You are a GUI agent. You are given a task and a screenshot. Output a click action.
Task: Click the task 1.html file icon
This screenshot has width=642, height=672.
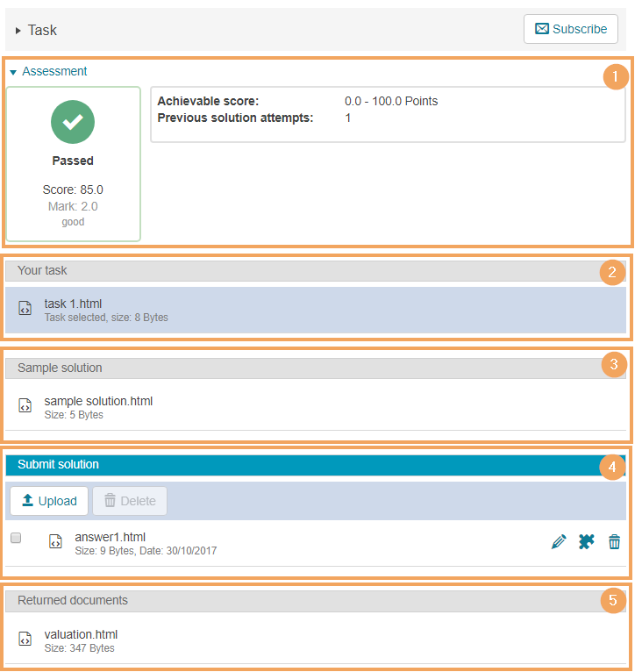click(25, 309)
